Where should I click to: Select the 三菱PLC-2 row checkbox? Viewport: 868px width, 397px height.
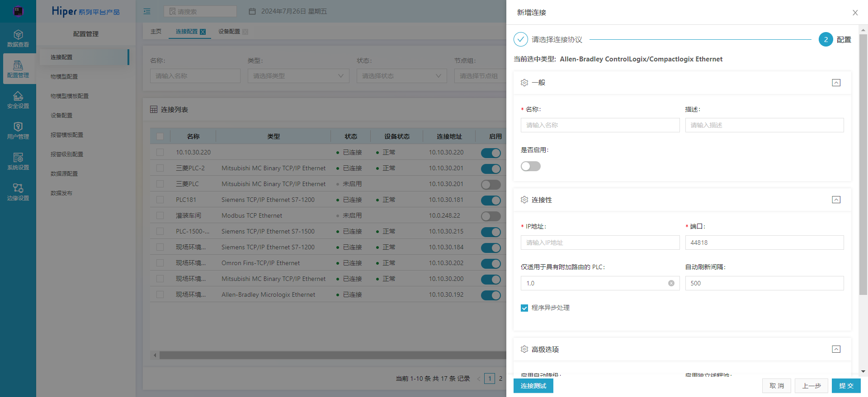(160, 168)
